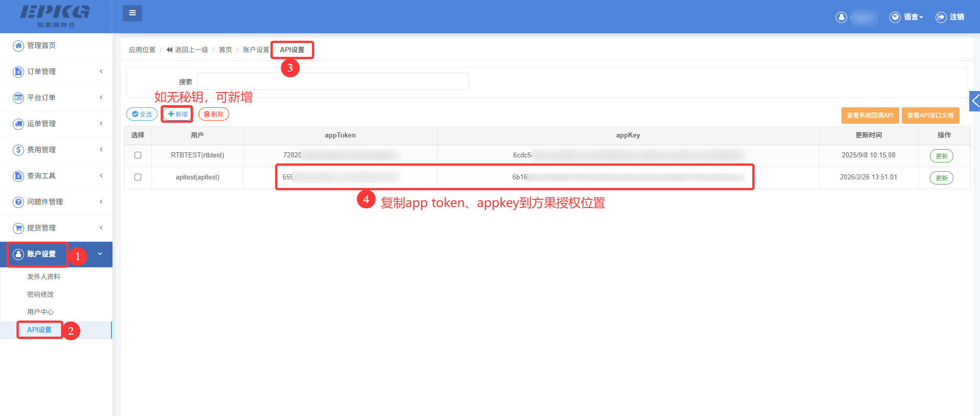
Task: Collapse the 账户设置 menu chevron
Action: (x=100, y=253)
